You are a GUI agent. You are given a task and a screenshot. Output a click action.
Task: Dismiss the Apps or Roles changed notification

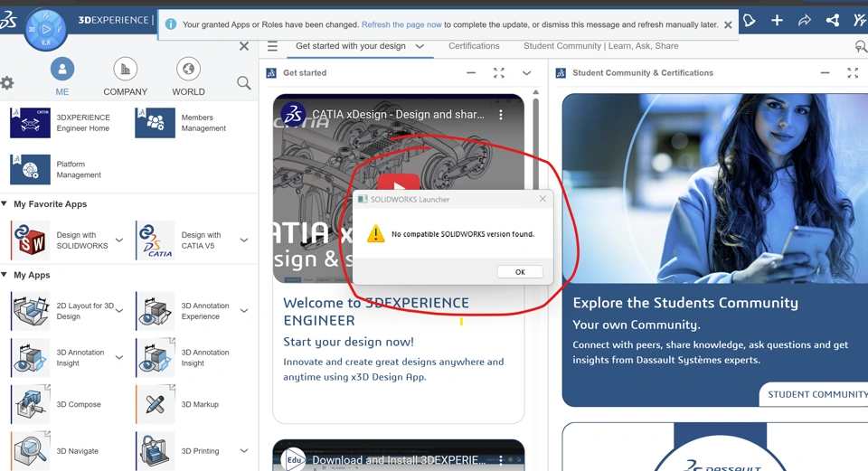[728, 25]
